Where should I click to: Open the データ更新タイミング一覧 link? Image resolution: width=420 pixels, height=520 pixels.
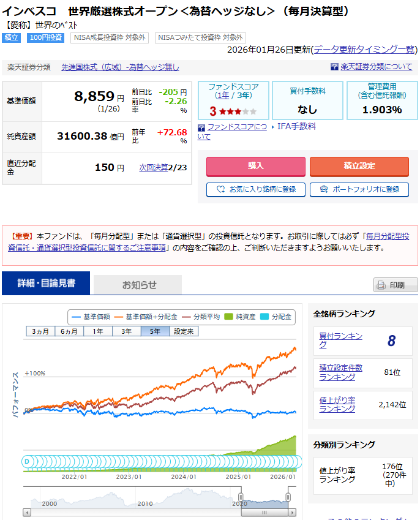[364, 50]
